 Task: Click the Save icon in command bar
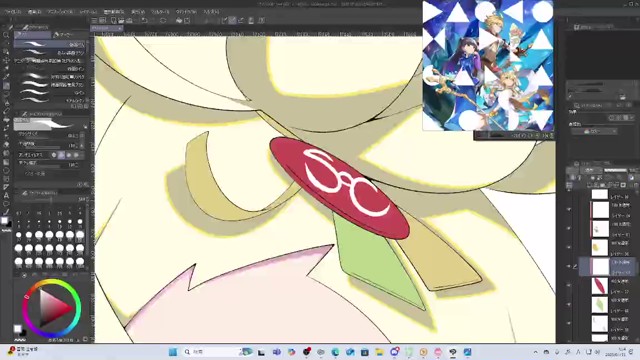pos(129,20)
